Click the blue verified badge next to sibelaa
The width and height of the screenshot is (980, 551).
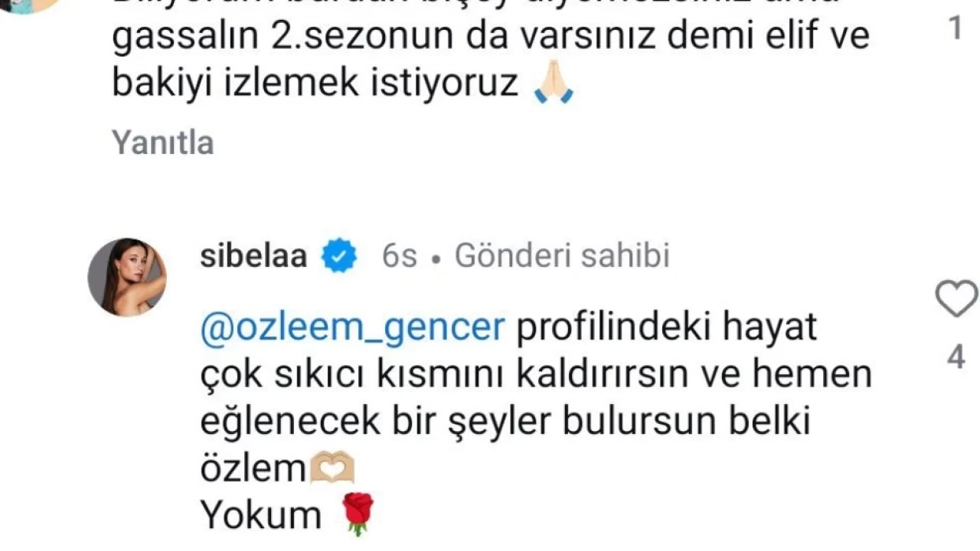point(338,256)
